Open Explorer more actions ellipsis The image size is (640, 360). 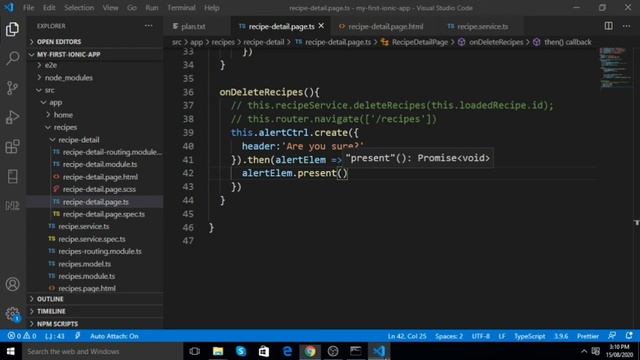(149, 26)
